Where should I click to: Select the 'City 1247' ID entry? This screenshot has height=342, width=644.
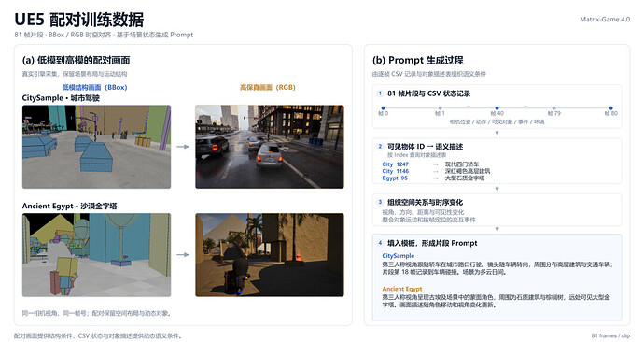[x=396, y=164]
